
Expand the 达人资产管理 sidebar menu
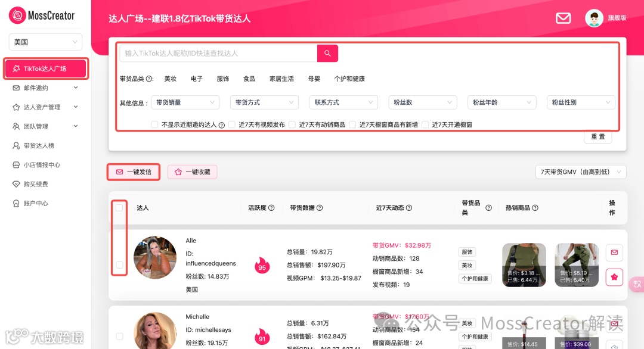click(x=45, y=107)
